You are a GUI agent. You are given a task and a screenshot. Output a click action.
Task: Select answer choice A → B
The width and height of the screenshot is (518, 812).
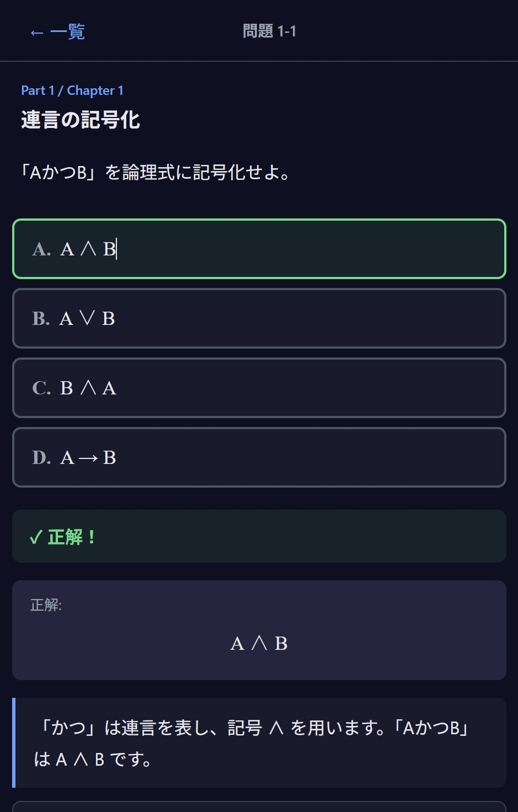(259, 457)
